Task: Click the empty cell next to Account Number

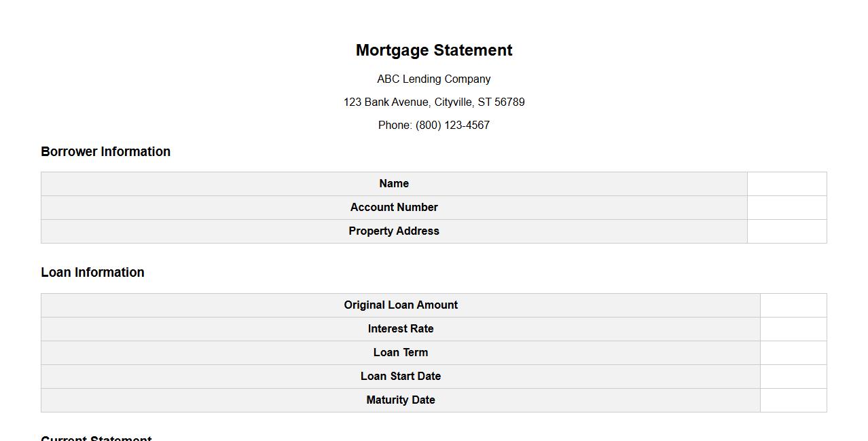Action: [786, 208]
